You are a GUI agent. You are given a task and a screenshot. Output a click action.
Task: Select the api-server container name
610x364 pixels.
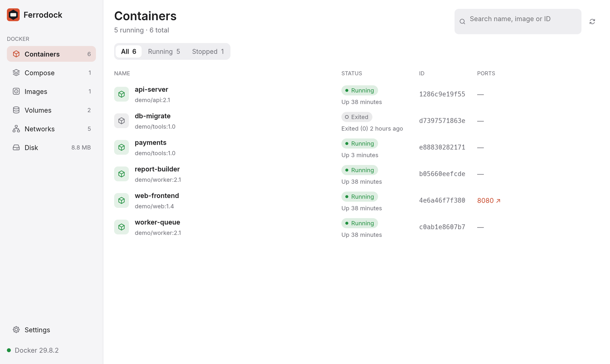pyautogui.click(x=152, y=90)
